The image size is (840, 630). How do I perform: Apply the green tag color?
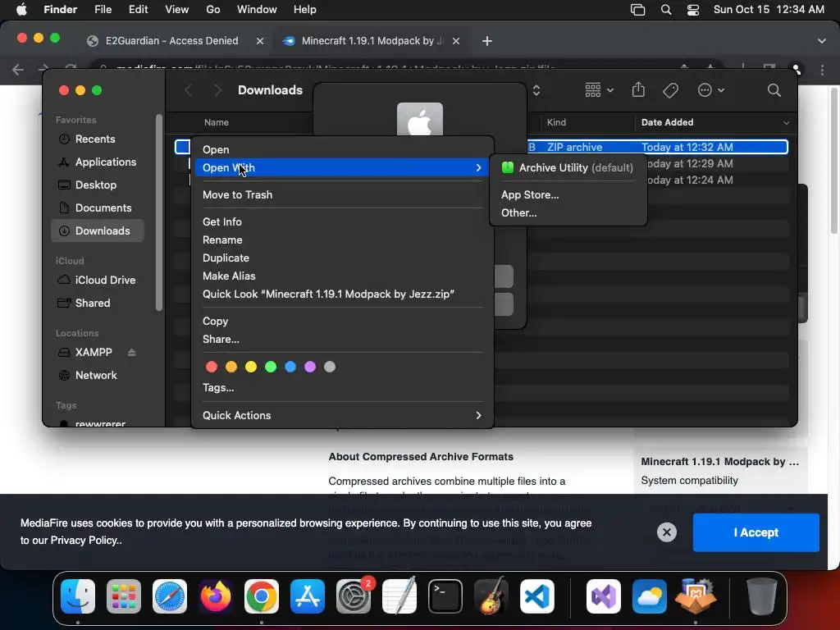(x=271, y=367)
